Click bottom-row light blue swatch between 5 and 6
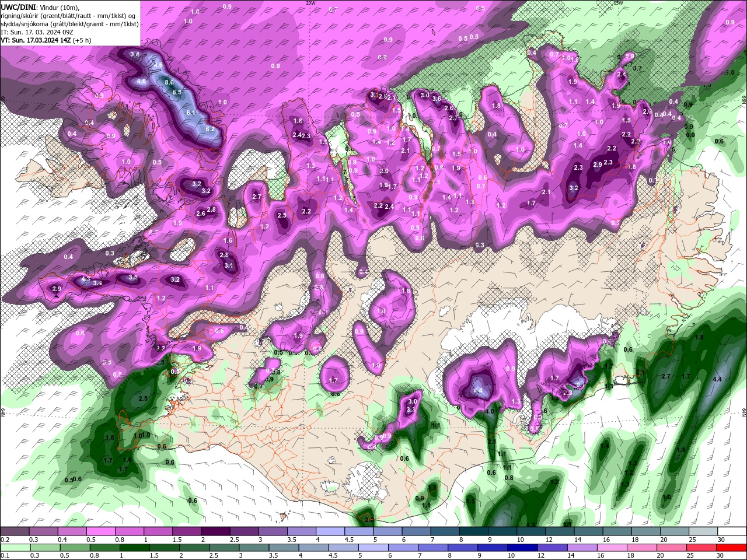The image size is (747, 560). 373,548
